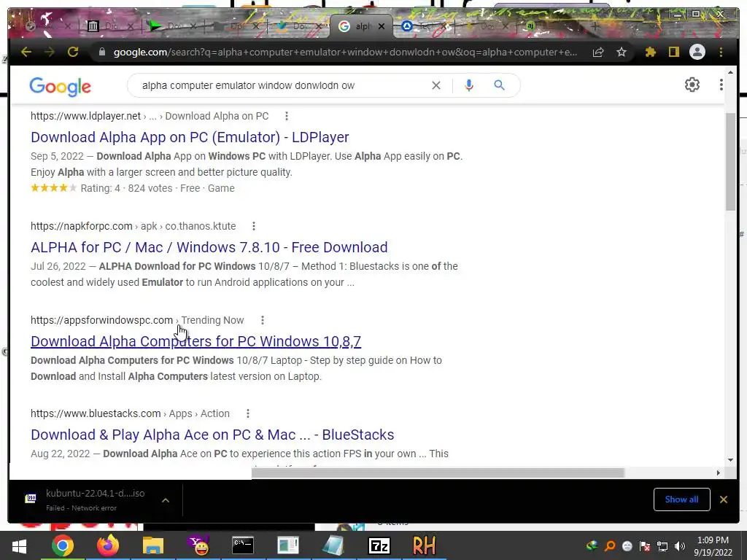Open the Windows Start menu
This screenshot has height=560, width=747.
pyautogui.click(x=18, y=545)
